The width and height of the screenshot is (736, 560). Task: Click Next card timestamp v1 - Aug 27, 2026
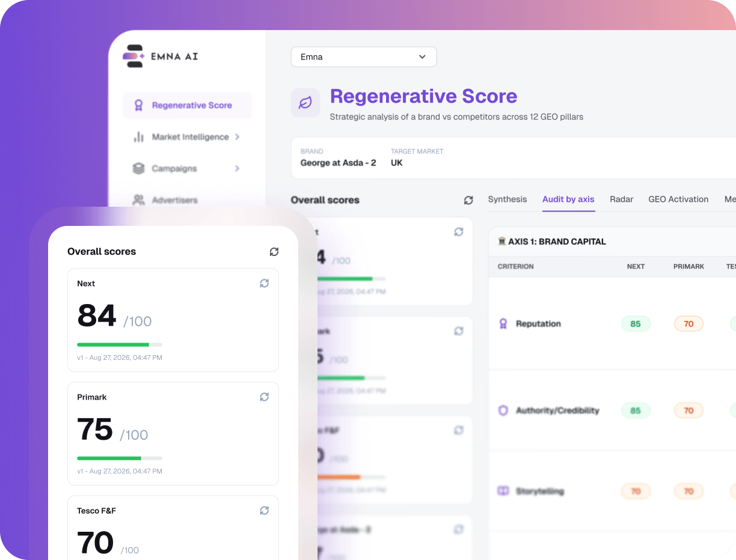click(x=120, y=358)
